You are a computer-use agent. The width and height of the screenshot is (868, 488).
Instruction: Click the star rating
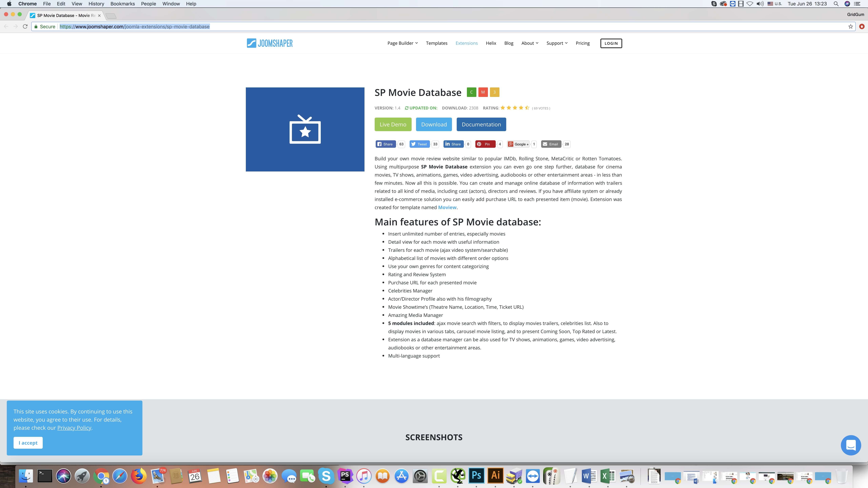[x=515, y=108]
